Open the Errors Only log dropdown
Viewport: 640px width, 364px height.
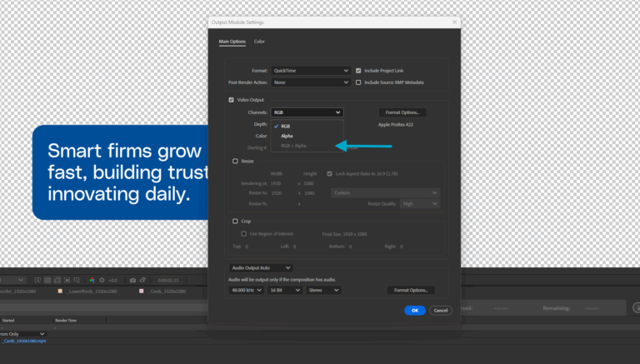click(x=22, y=334)
